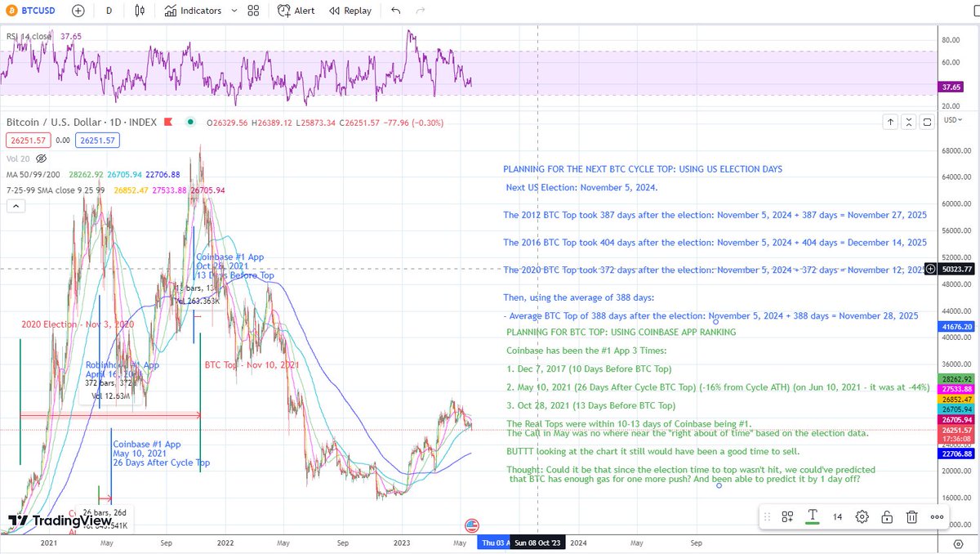Screen dimensions: 980x554
Task: Select the PLANNING FOR THE NEXT BTC CYCLE TOP text
Action: point(643,169)
